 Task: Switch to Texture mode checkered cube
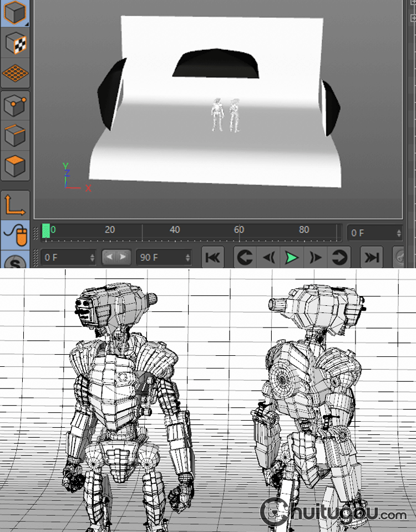click(15, 43)
